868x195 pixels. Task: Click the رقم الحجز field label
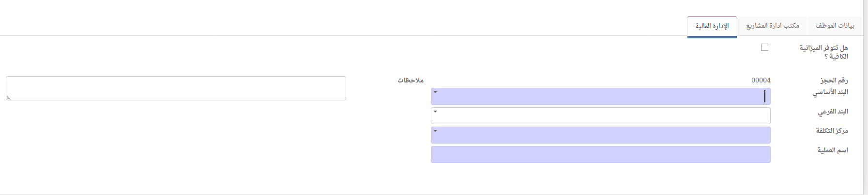click(834, 81)
